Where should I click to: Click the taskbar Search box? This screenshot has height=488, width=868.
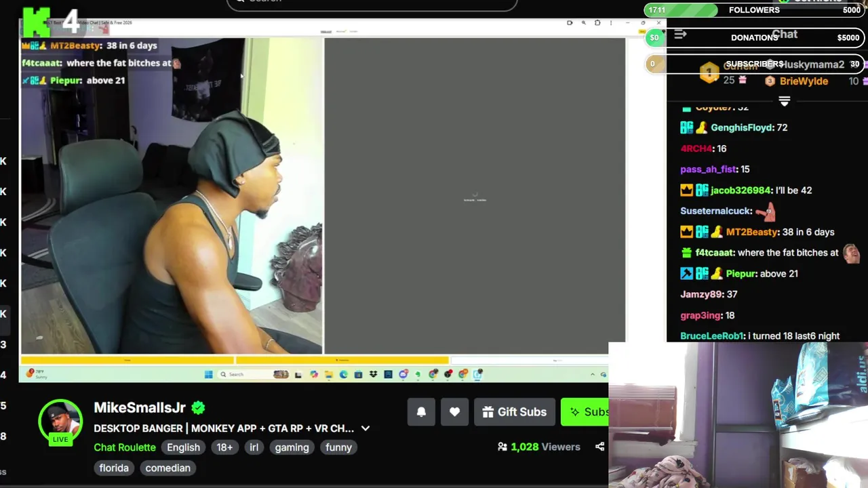click(253, 374)
